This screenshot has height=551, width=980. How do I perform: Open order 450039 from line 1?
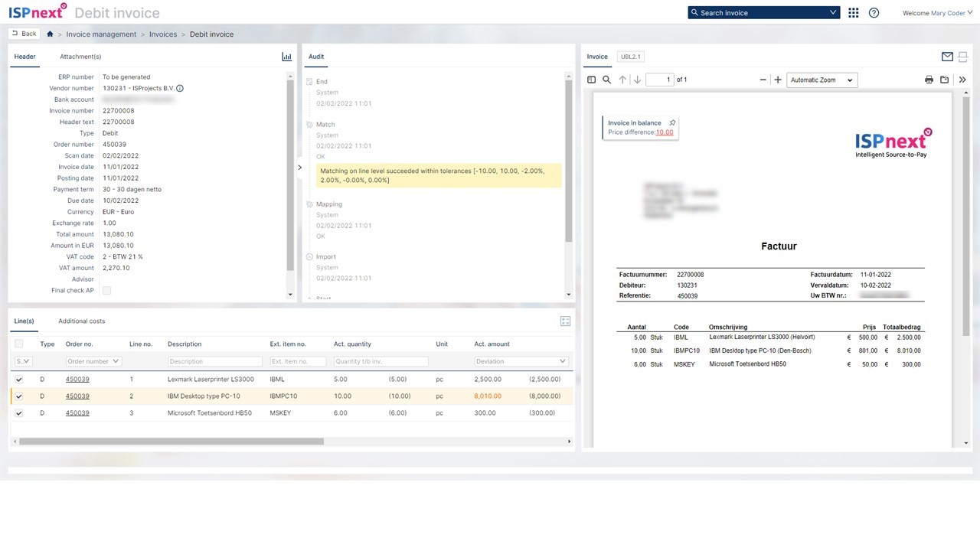pos(77,379)
